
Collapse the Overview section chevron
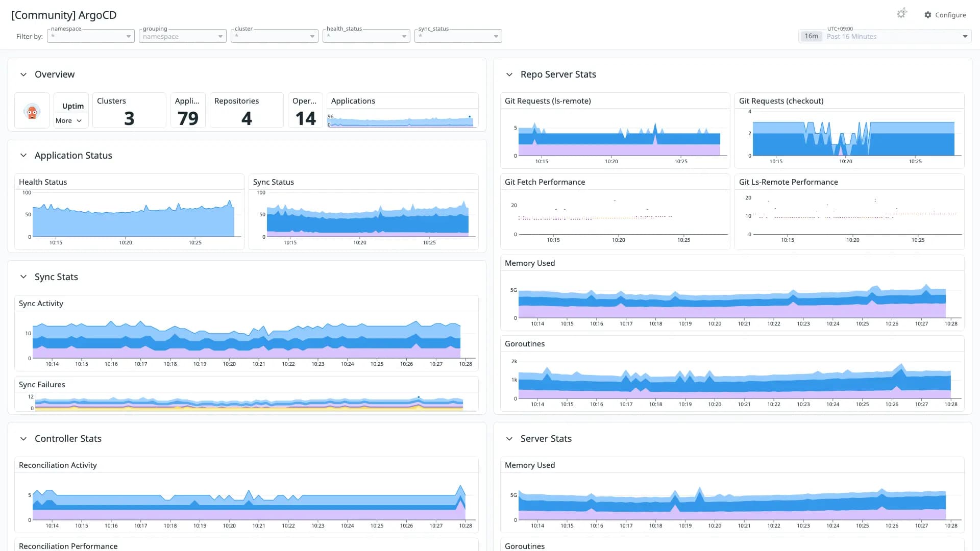[23, 74]
